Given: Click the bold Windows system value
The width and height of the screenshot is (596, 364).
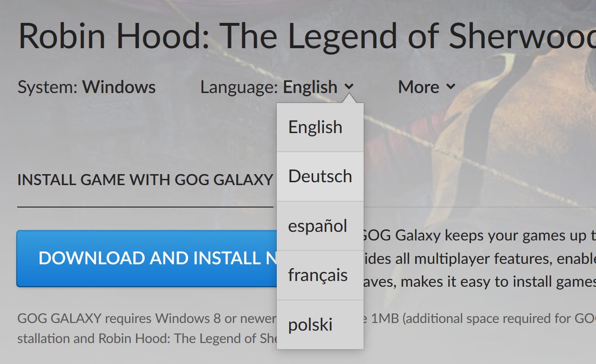Looking at the screenshot, I should point(119,87).
